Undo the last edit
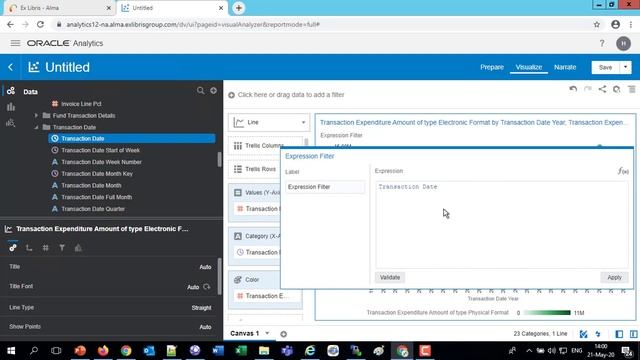 point(573,89)
